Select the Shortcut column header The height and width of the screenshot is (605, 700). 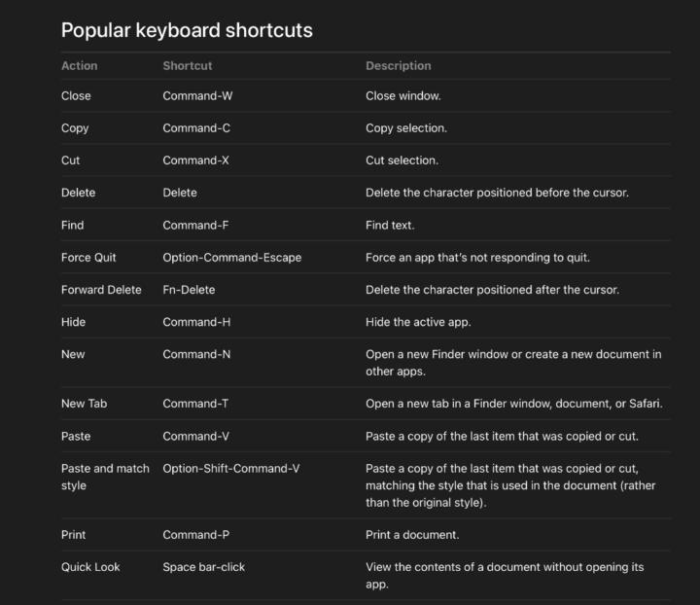click(188, 65)
